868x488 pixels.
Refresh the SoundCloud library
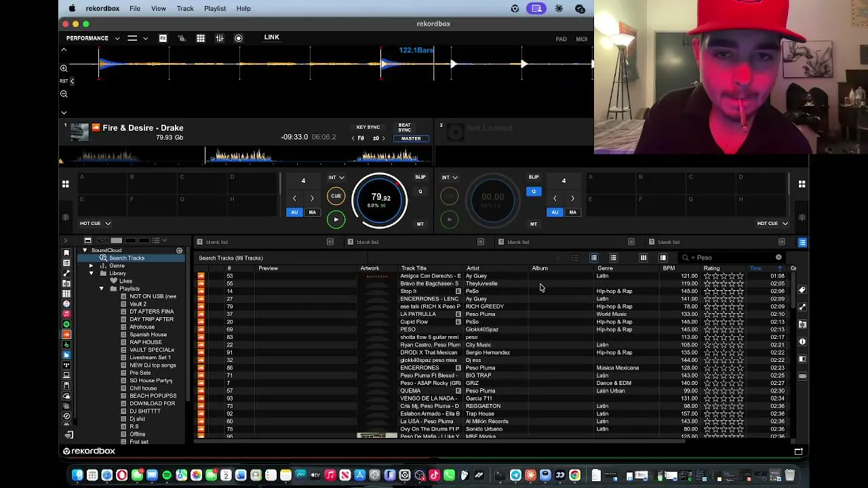(x=179, y=251)
